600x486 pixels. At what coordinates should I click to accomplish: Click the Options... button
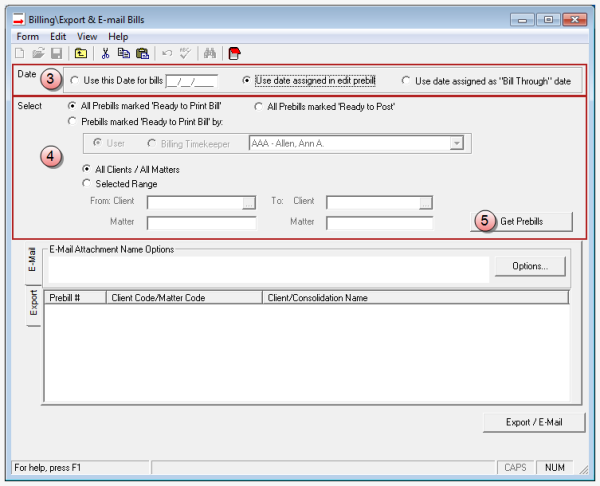click(530, 266)
